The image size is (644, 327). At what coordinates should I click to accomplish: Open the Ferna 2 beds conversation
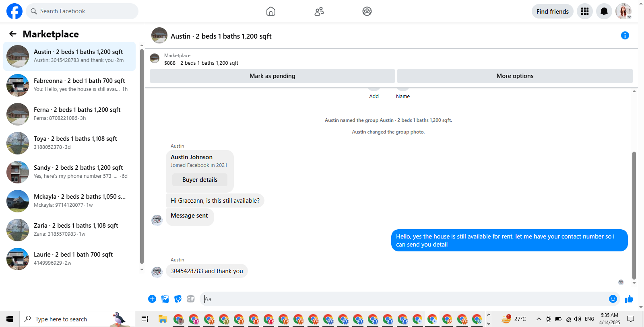tap(69, 114)
